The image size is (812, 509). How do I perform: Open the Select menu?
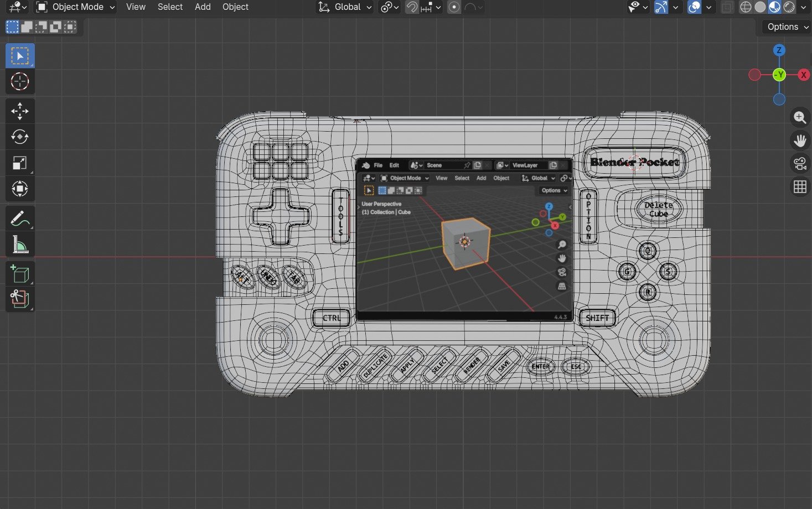[x=170, y=7]
